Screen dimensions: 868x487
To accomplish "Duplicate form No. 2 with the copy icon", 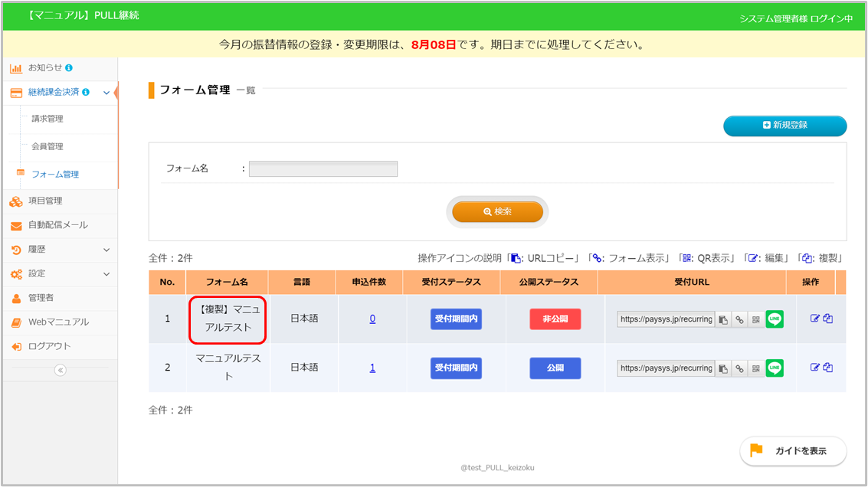I will click(828, 368).
